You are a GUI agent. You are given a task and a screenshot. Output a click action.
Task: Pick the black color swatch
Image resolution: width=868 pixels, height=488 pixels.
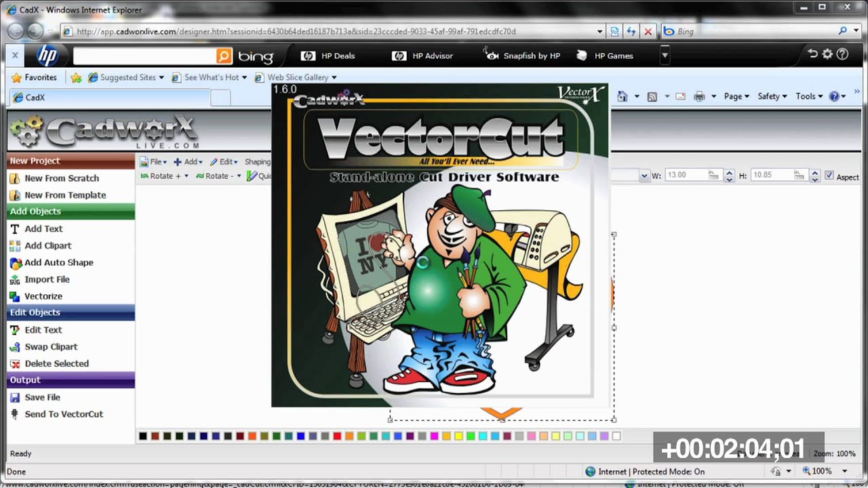(x=143, y=436)
